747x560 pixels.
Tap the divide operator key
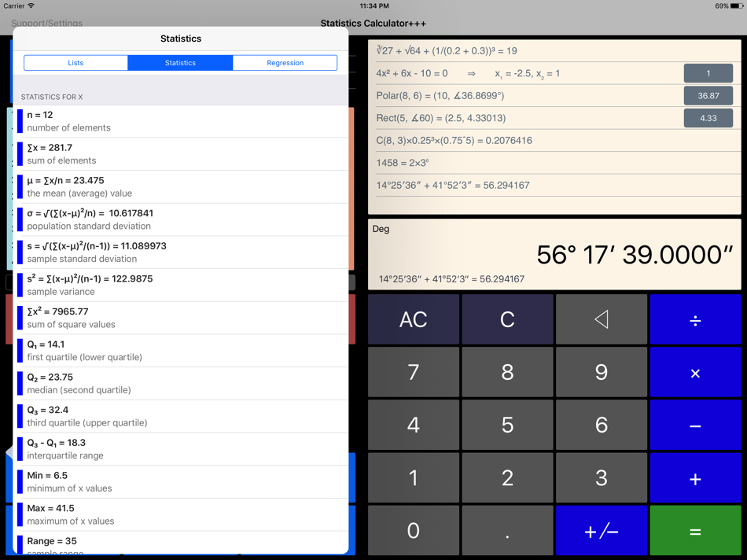[695, 319]
